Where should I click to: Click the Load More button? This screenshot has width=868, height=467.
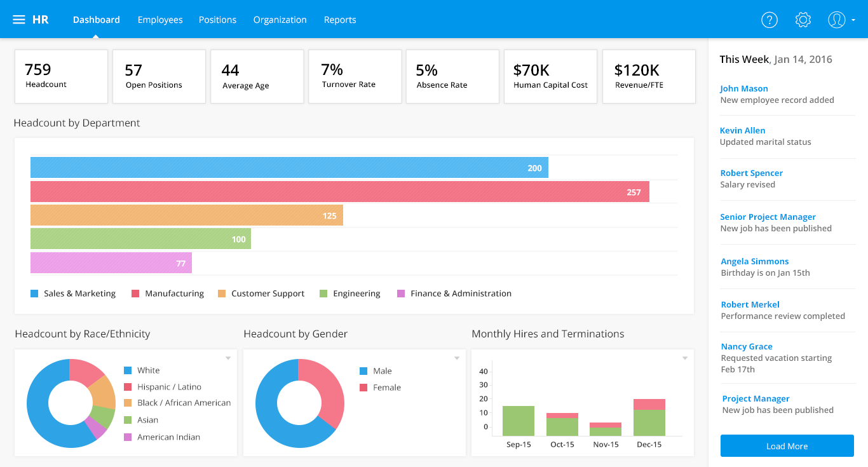787,446
